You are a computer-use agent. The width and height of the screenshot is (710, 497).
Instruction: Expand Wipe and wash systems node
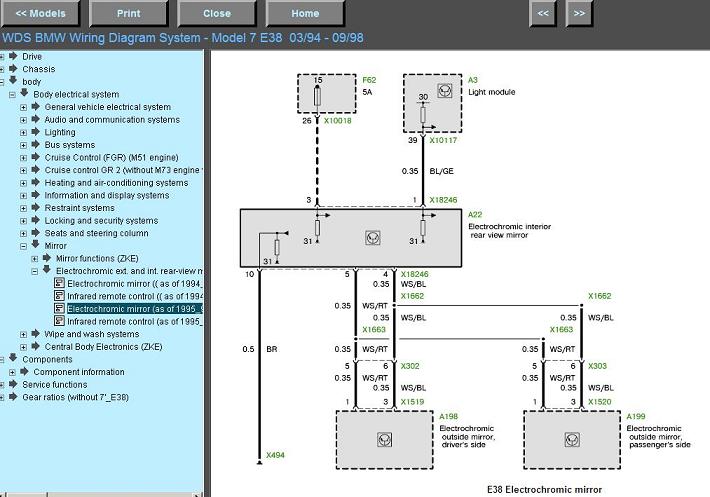click(23, 334)
